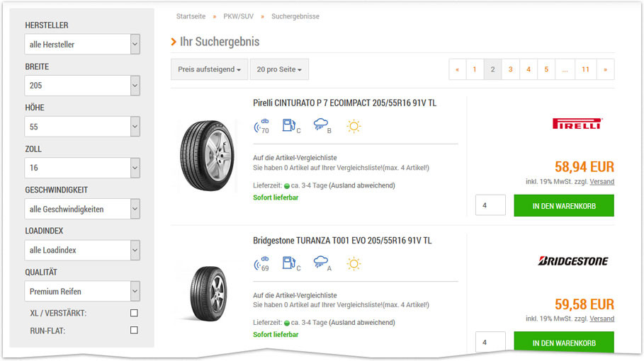Click the Bridgestone wet grip rain icon
Viewport: 644px width, 361px height.
point(322,264)
